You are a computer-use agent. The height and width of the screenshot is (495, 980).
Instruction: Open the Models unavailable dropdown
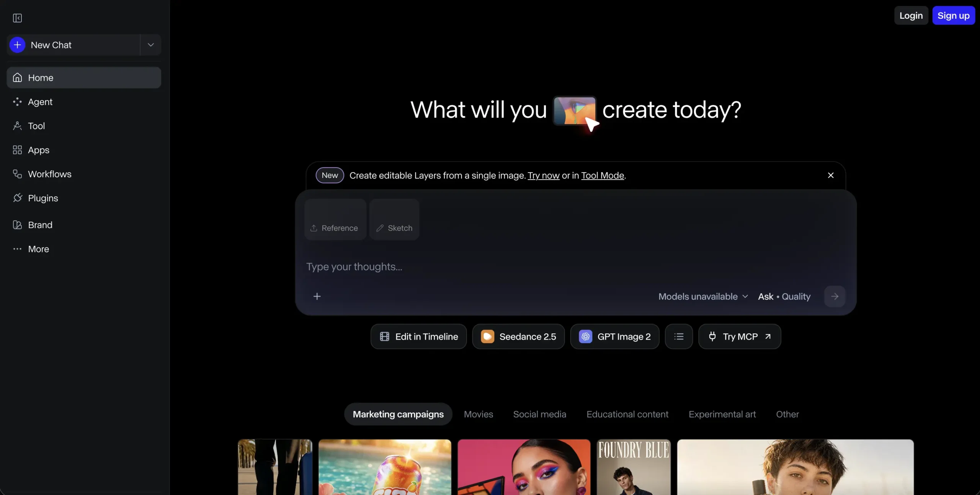pos(703,297)
